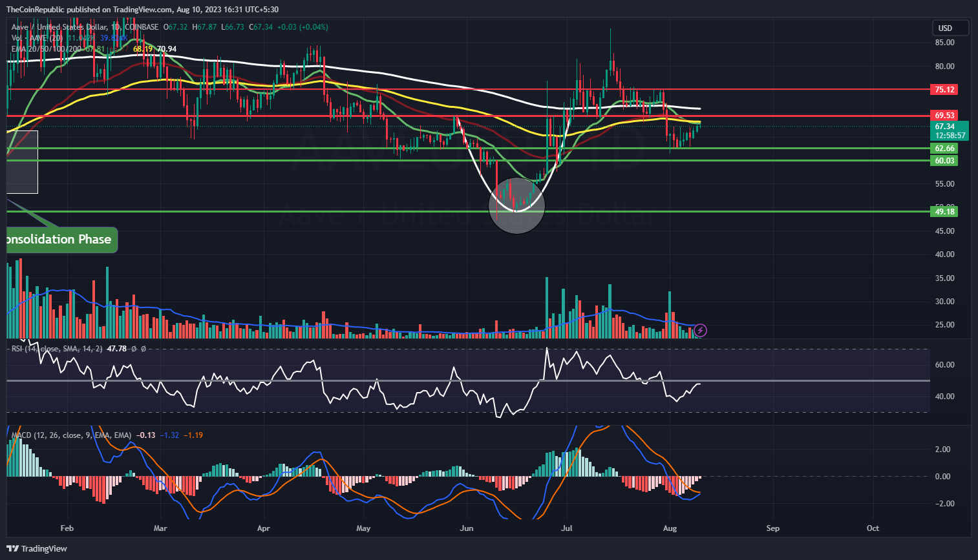This screenshot has width=978, height=560.
Task: Select the 49.18 support price label
Action: (x=944, y=211)
